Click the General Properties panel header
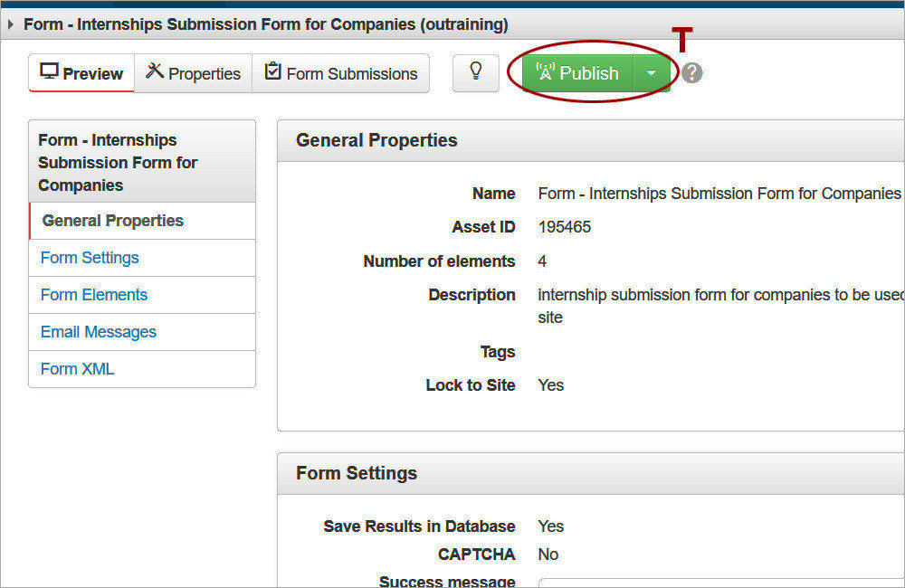This screenshot has width=905, height=588. tap(376, 140)
